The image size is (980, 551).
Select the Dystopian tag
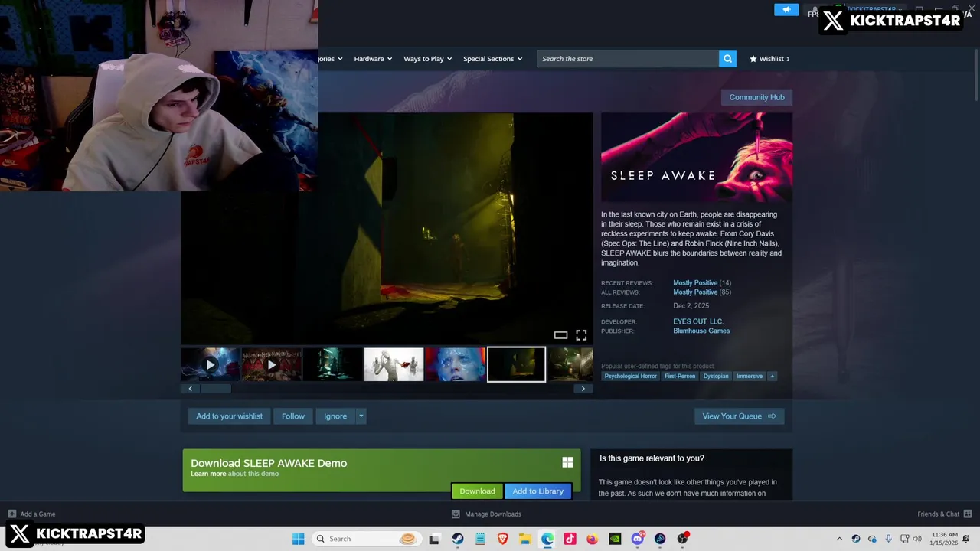point(716,376)
